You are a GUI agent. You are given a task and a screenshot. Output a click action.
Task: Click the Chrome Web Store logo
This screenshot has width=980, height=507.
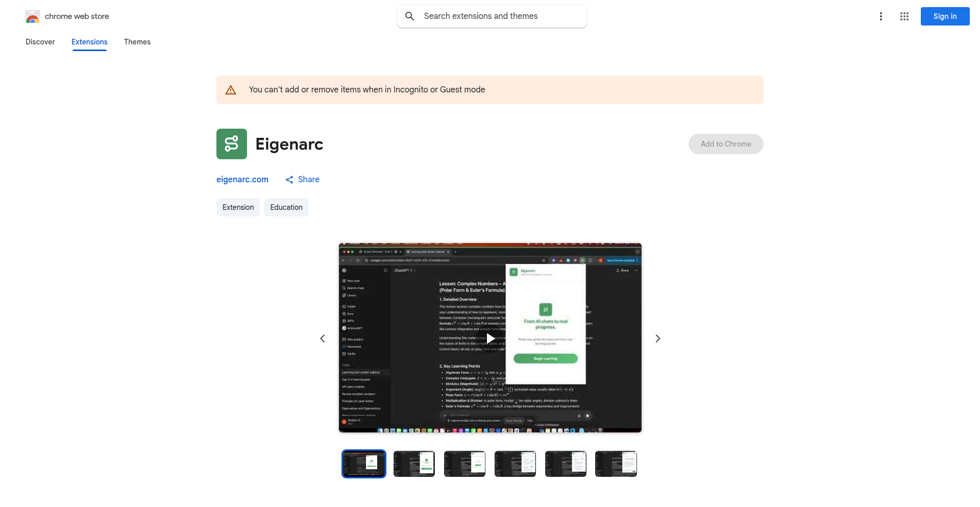pyautogui.click(x=33, y=16)
